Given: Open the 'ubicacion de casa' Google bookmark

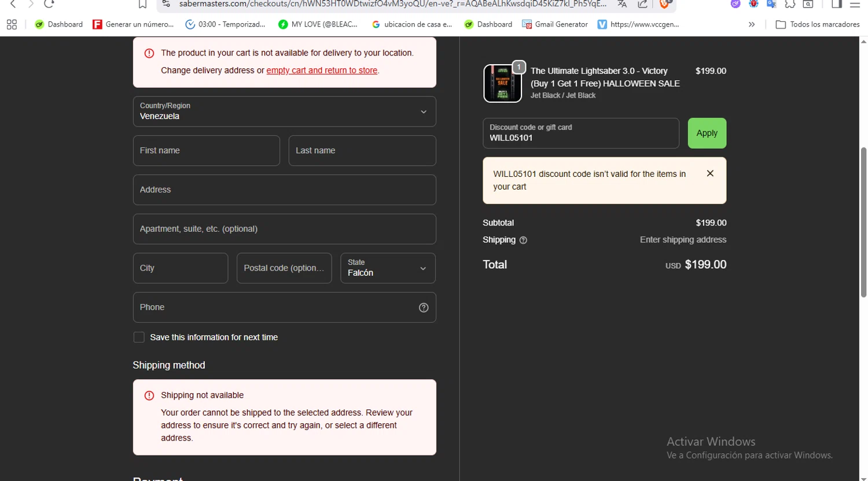Looking at the screenshot, I should click(x=412, y=24).
